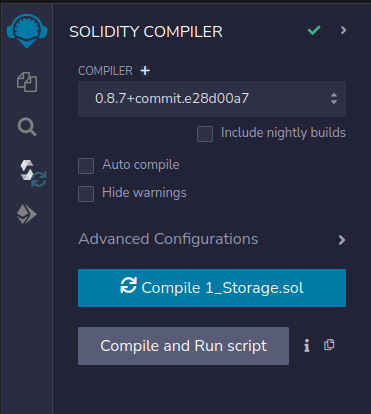Click the info icon beside Compile and Run

(x=307, y=346)
